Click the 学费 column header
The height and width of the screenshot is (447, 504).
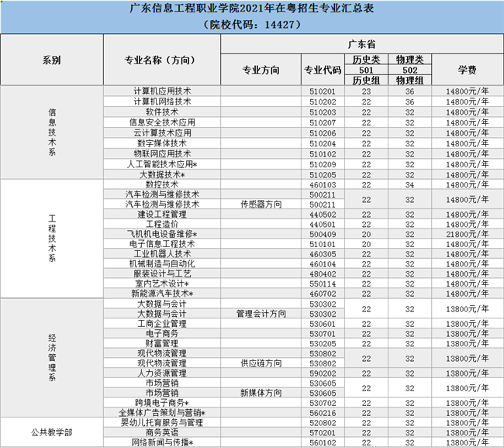pos(467,70)
